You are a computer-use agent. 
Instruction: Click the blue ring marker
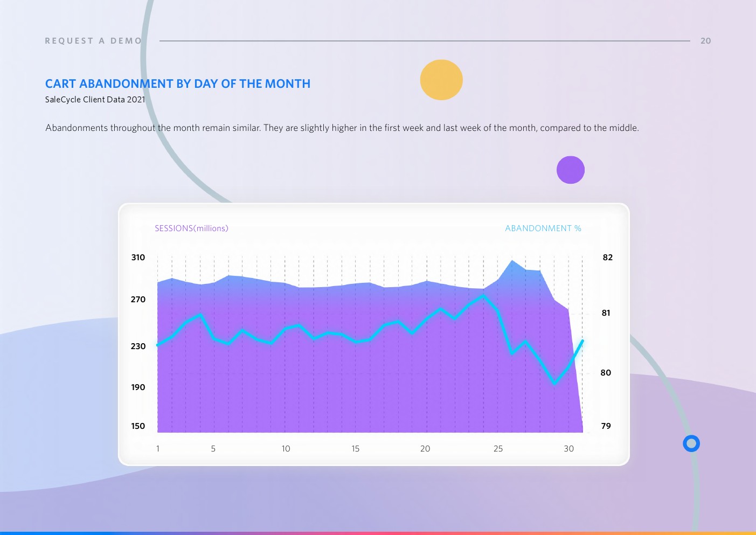[x=691, y=443]
